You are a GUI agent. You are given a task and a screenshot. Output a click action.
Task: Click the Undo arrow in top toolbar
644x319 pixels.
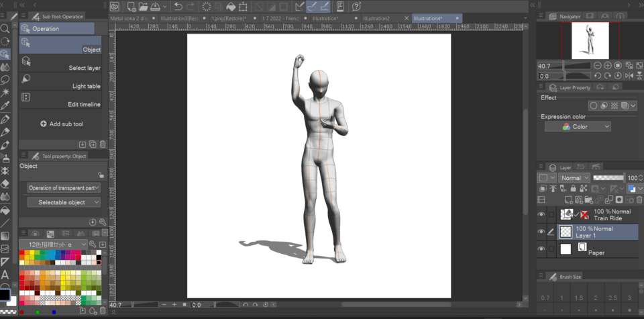click(x=178, y=6)
